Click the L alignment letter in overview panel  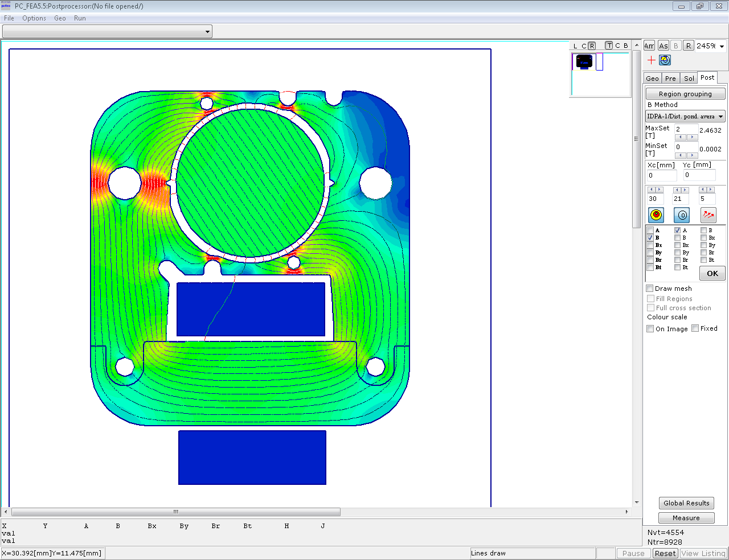[x=575, y=46]
